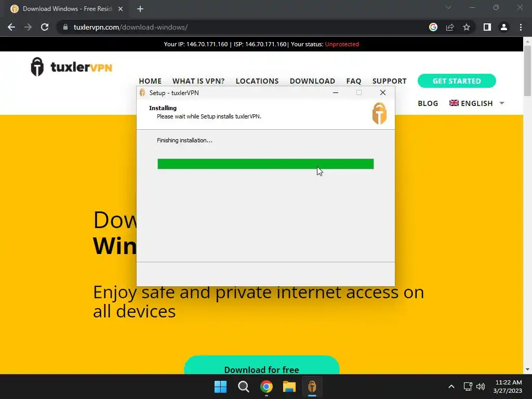The height and width of the screenshot is (399, 532).
Task: Close the tuxlerVPN Setup window
Action: coord(383,92)
